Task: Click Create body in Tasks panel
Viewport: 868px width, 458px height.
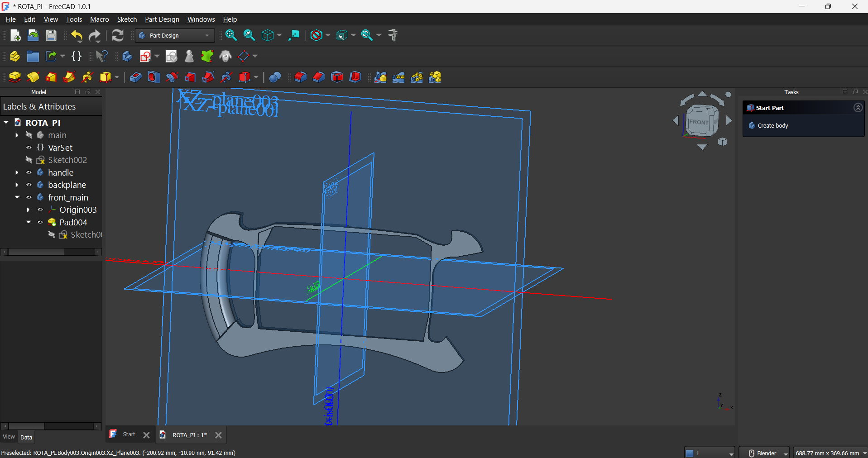Action: tap(772, 125)
